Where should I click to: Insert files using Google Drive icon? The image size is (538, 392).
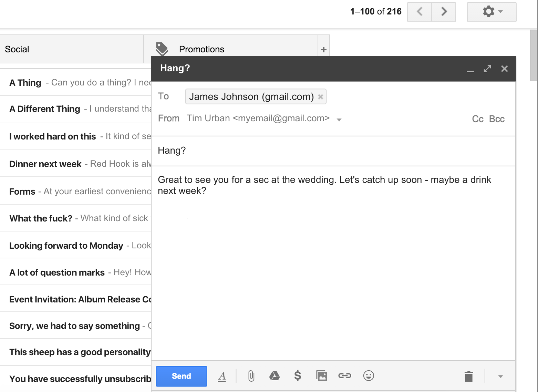274,375
